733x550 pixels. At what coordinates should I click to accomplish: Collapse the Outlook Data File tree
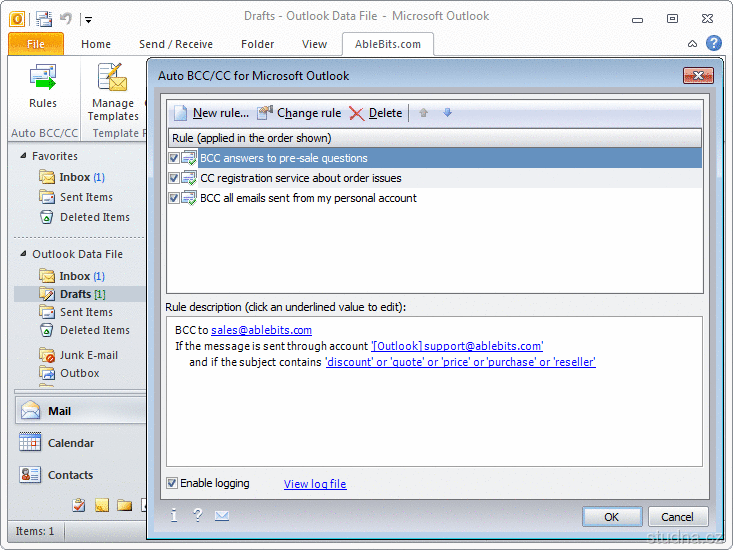click(23, 254)
